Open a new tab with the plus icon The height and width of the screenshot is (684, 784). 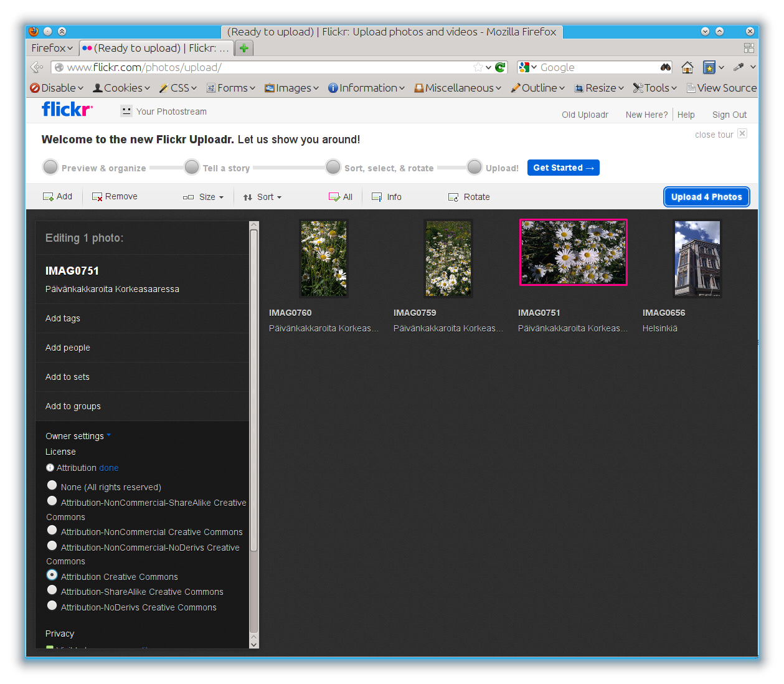point(244,48)
